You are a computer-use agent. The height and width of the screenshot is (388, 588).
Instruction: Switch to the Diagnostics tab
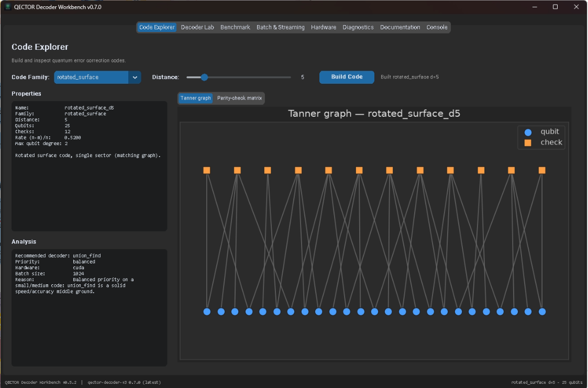tap(358, 27)
